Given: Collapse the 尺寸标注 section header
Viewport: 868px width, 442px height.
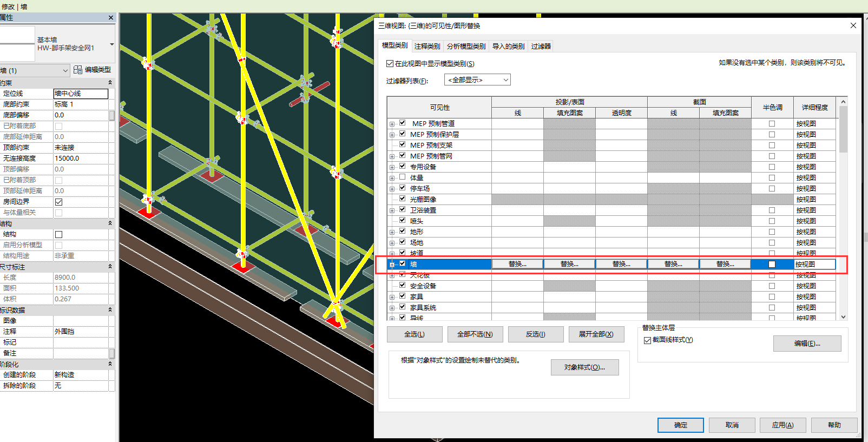Looking at the screenshot, I should 110,267.
